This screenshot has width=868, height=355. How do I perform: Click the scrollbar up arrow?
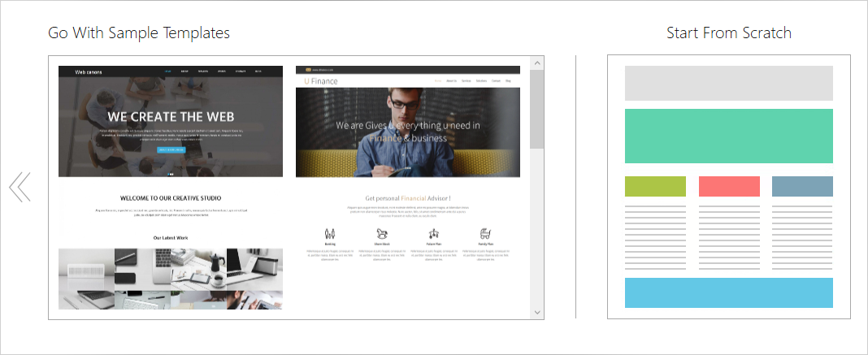pyautogui.click(x=536, y=63)
